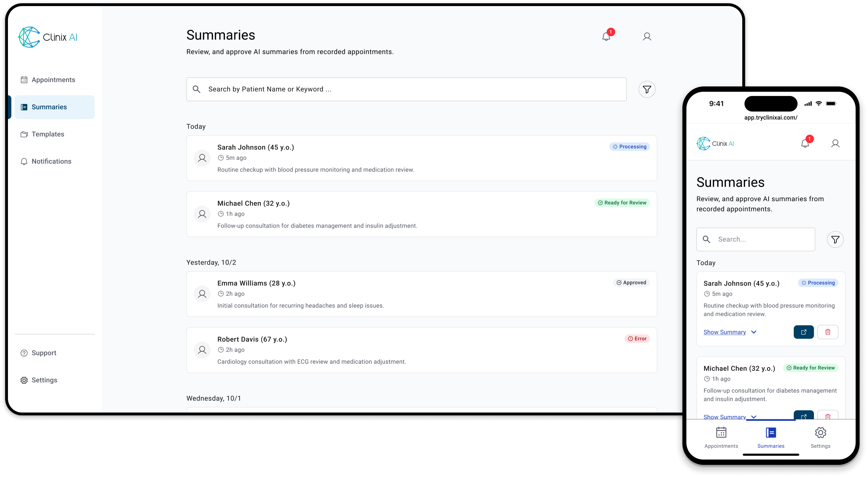Click the Ready for Review badge on Michael Chen
Viewport: 868px width, 477px height.
tap(622, 203)
